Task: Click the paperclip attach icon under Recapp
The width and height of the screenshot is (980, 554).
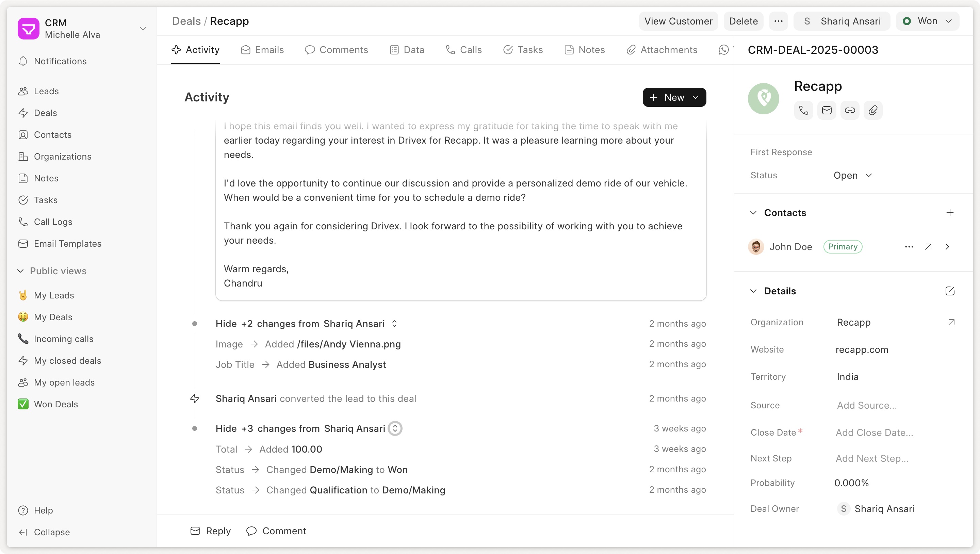Action: coord(873,110)
